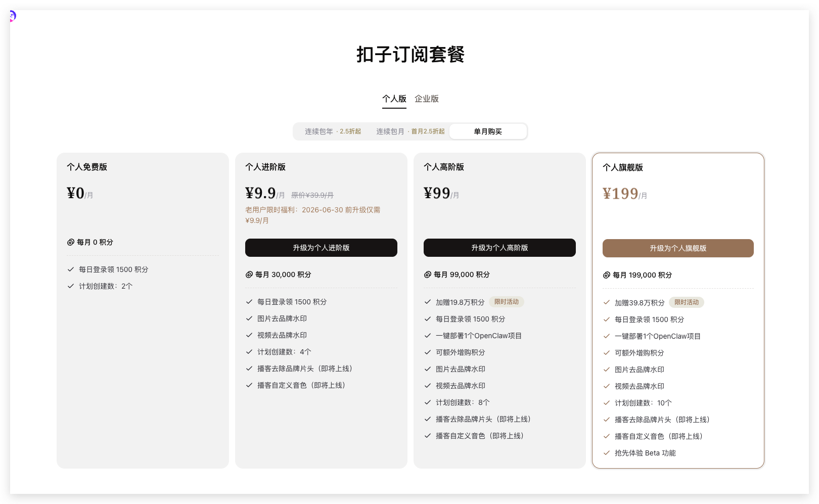This screenshot has height=504, width=819.
Task: Click the checkmark next to 计划创建数：10个
Action: coord(607,403)
